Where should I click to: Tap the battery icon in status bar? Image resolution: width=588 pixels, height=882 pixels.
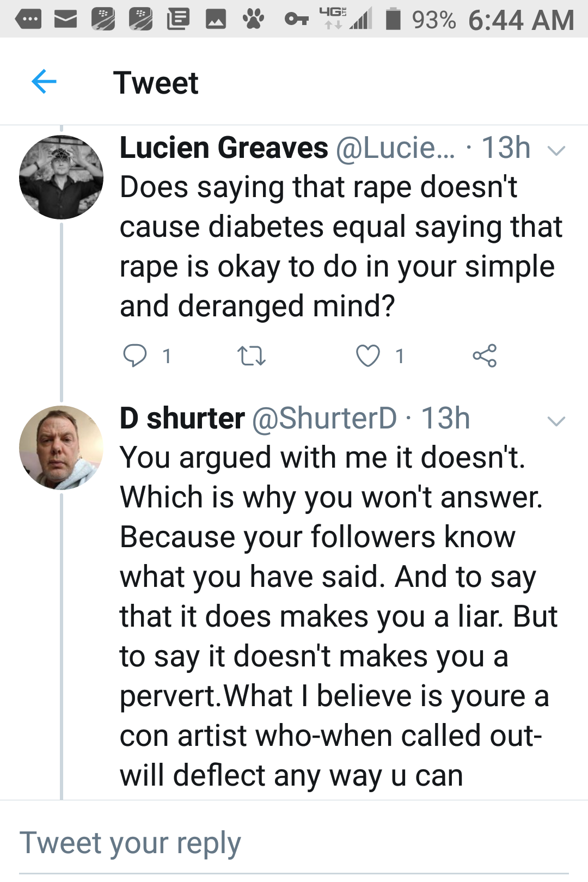393,20
